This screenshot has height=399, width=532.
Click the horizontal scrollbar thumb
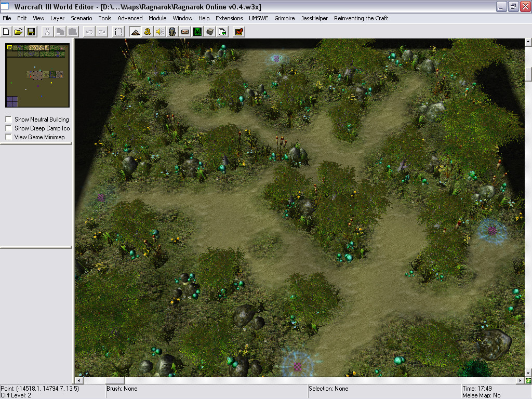click(115, 381)
